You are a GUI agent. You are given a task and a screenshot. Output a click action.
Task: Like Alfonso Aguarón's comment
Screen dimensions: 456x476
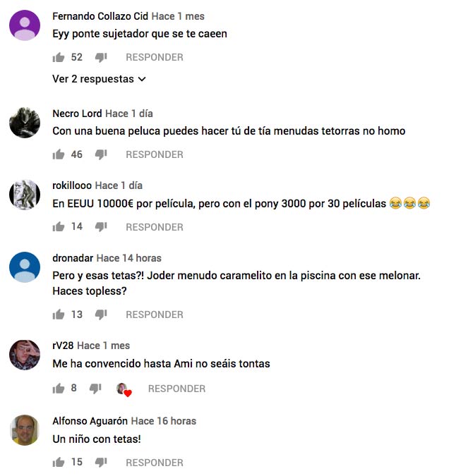pyautogui.click(x=59, y=463)
